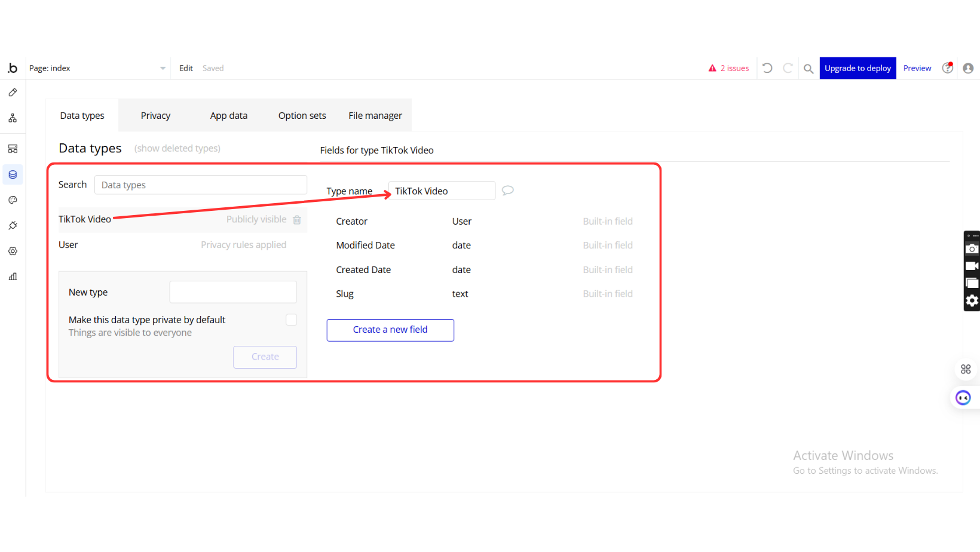This screenshot has height=552, width=980.
Task: Click the Bubble logo icon
Action: [13, 68]
